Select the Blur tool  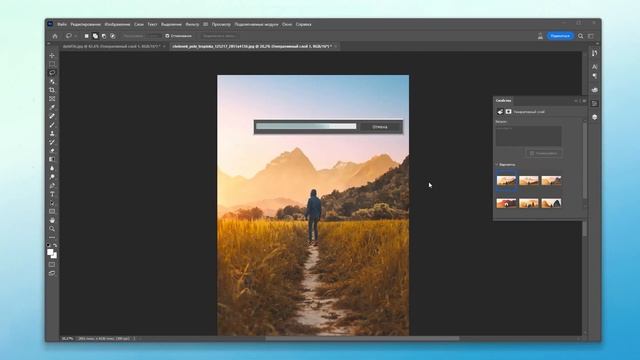tap(52, 168)
